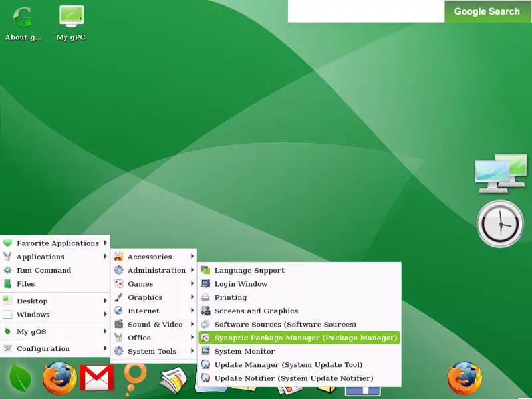Click the Accessories scissors icon
The image size is (532, 399).
tap(118, 257)
